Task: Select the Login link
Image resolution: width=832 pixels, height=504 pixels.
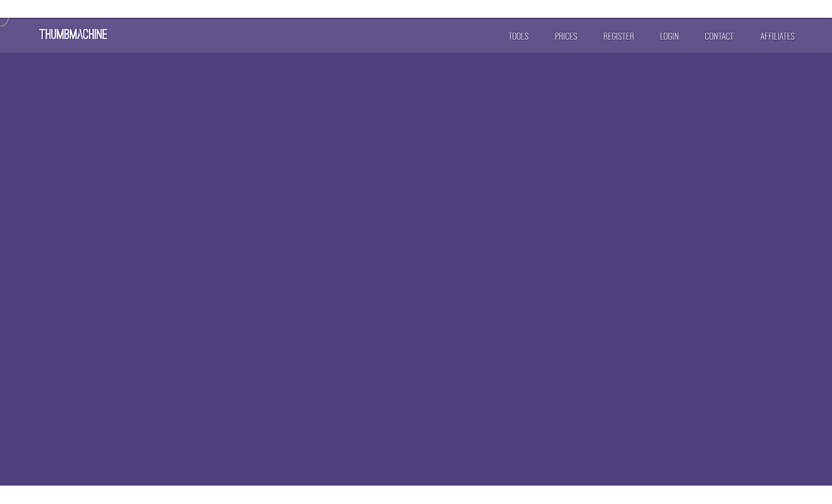Action: click(x=669, y=36)
